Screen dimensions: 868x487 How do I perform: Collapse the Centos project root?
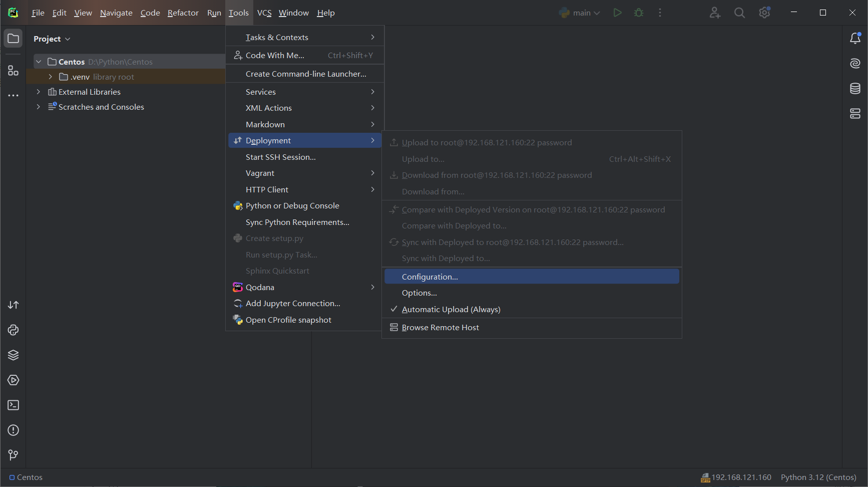click(x=39, y=62)
